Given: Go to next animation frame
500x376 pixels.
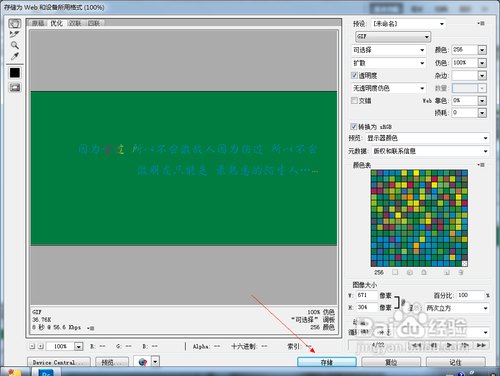Looking at the screenshot, I should click(465, 345).
